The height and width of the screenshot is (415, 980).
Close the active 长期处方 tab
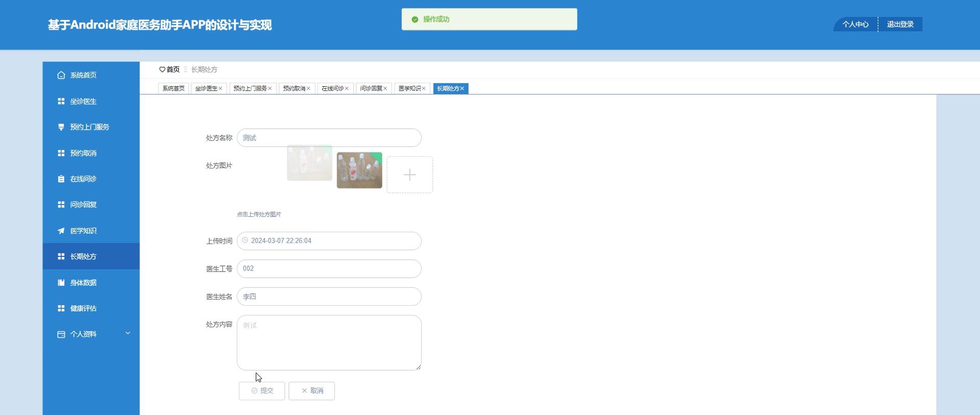462,88
